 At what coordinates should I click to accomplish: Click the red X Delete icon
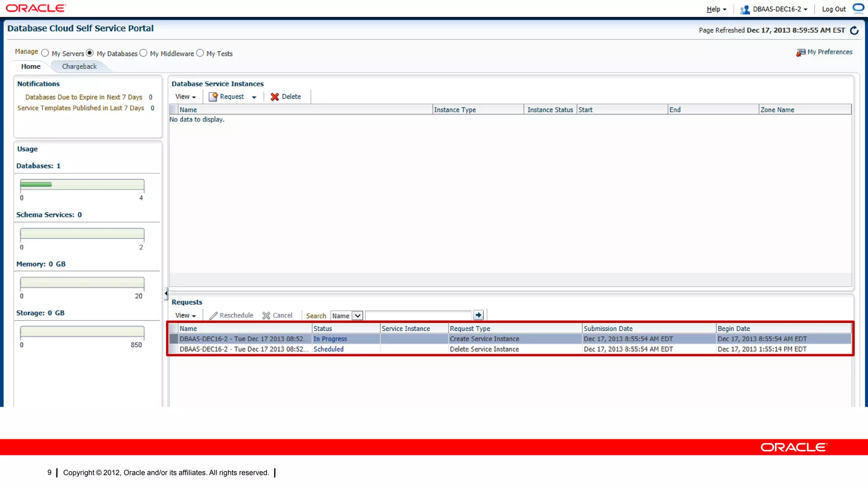coord(275,97)
